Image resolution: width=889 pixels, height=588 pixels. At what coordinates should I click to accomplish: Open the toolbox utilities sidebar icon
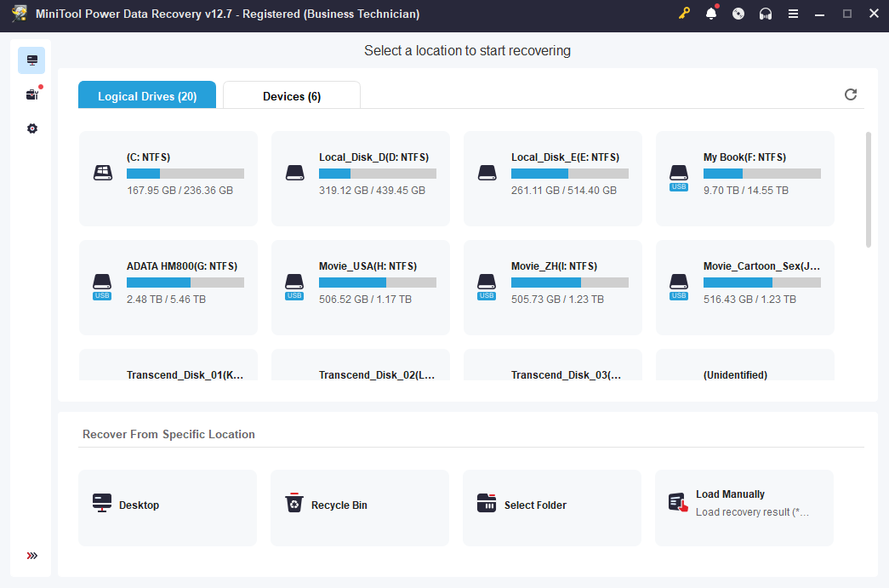click(31, 94)
